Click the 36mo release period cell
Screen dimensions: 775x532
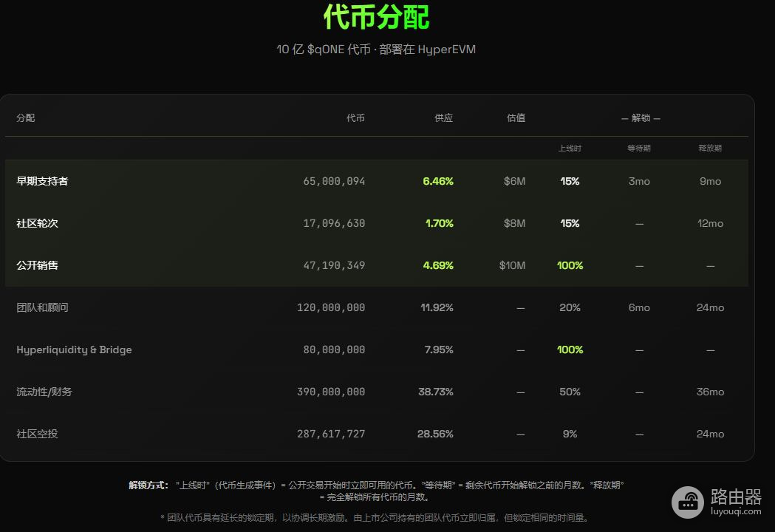tap(710, 392)
